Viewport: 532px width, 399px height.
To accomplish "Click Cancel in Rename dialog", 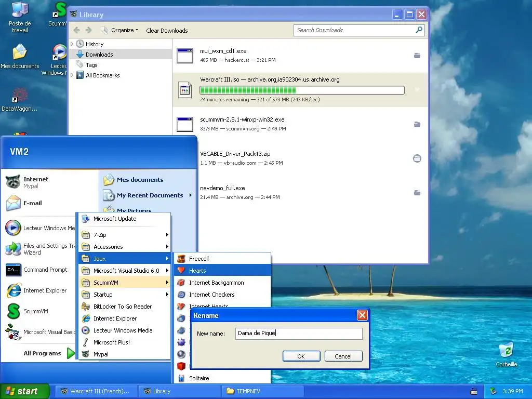I will tap(343, 356).
